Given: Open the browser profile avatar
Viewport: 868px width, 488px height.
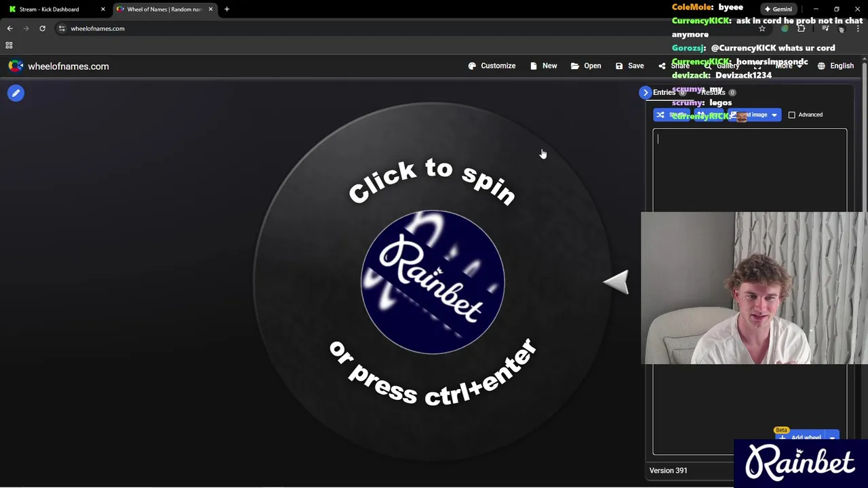Looking at the screenshot, I should coord(842,28).
